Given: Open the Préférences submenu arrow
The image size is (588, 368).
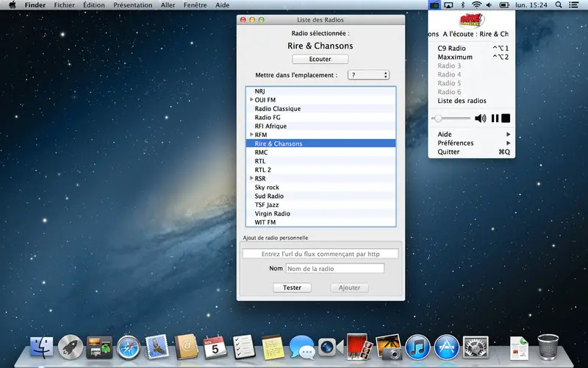Looking at the screenshot, I should (508, 143).
